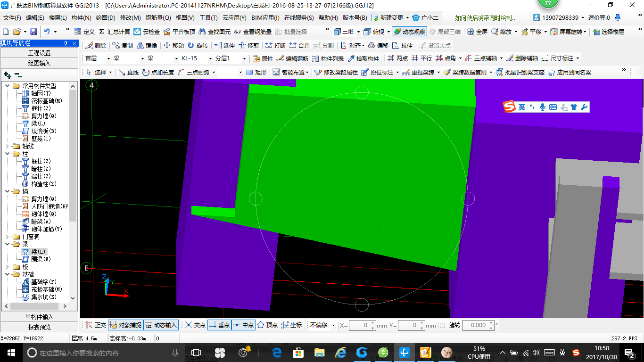644x362 pixels.
Task: Open 编辑钢筋 edit rebar
Action: (x=292, y=58)
